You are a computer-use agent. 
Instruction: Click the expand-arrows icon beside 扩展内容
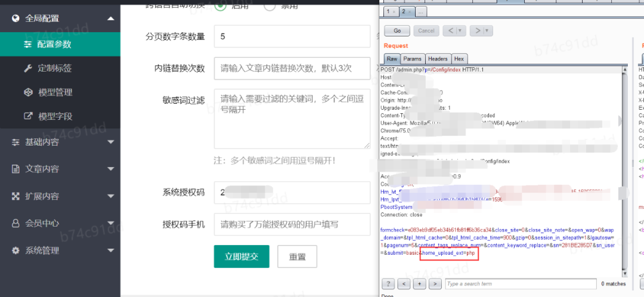point(16,196)
